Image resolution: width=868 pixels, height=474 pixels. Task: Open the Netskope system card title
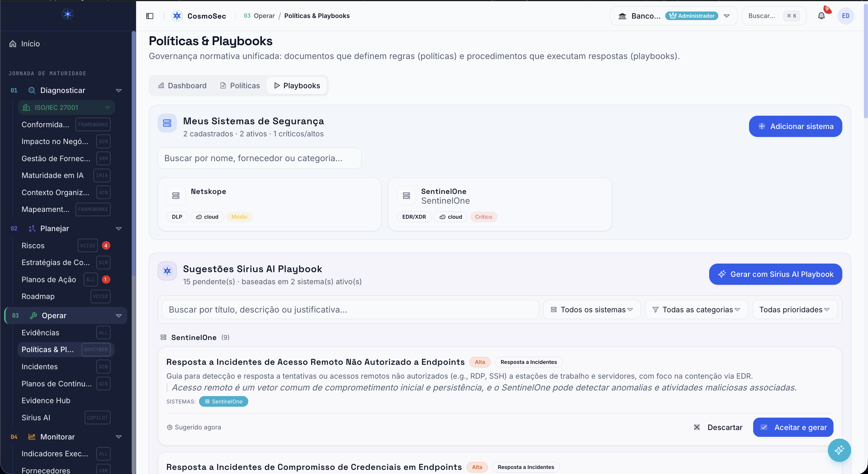tap(208, 191)
